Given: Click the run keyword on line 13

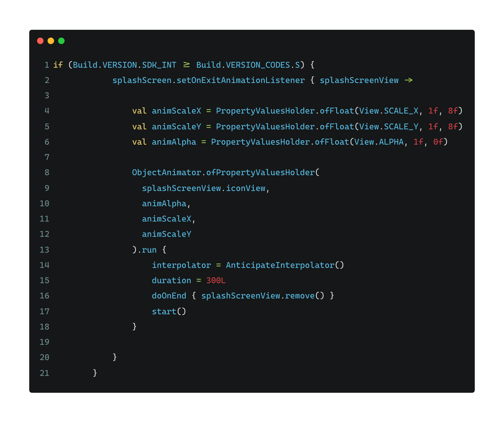Looking at the screenshot, I should tap(149, 250).
